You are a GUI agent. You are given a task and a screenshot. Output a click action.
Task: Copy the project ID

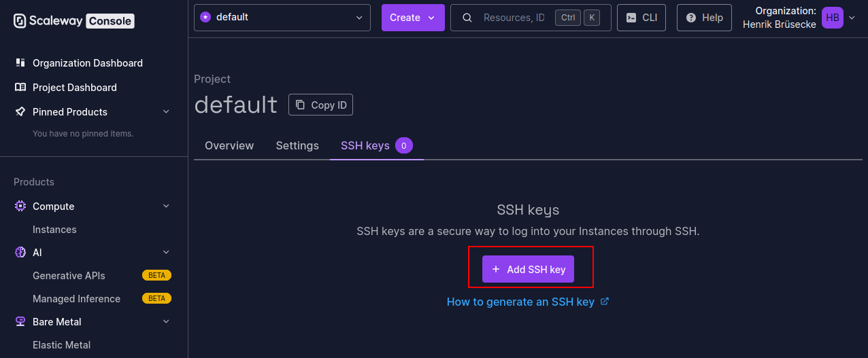coord(321,105)
